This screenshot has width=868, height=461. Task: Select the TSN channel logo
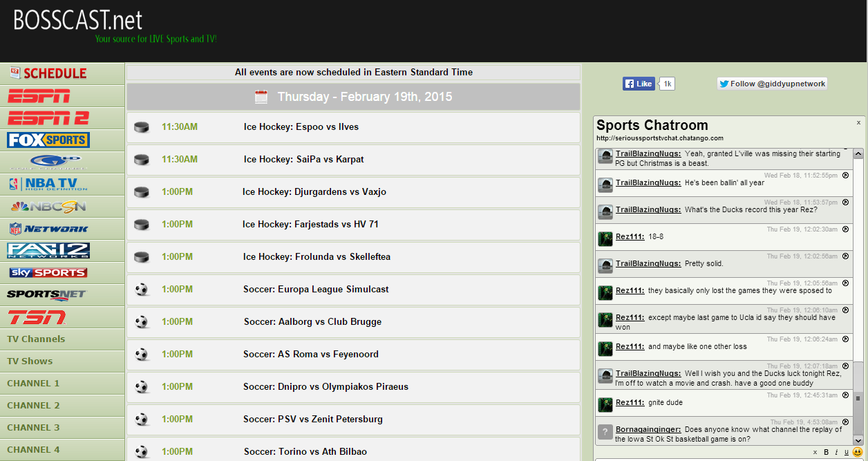click(37, 317)
